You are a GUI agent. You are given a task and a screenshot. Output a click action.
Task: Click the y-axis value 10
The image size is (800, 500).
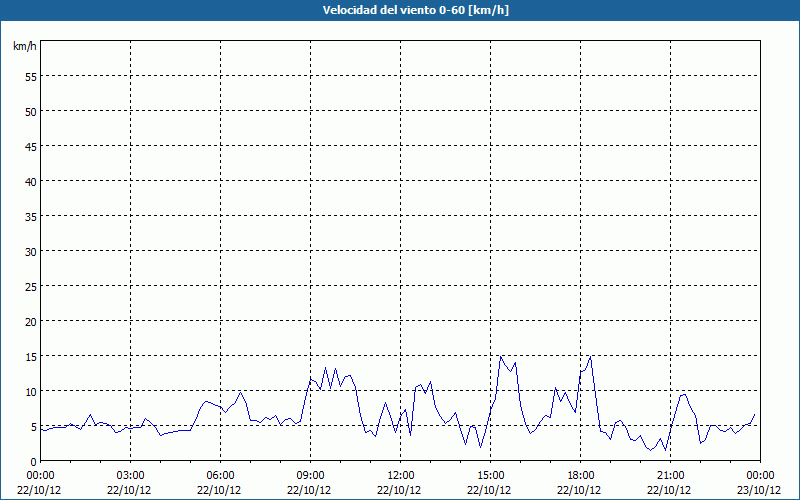31,391
